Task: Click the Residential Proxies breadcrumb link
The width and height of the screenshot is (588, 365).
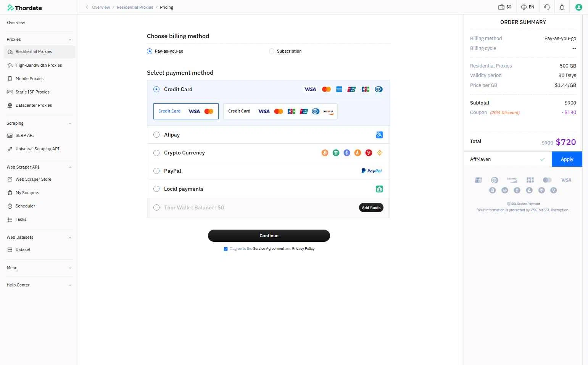Action: pyautogui.click(x=135, y=7)
